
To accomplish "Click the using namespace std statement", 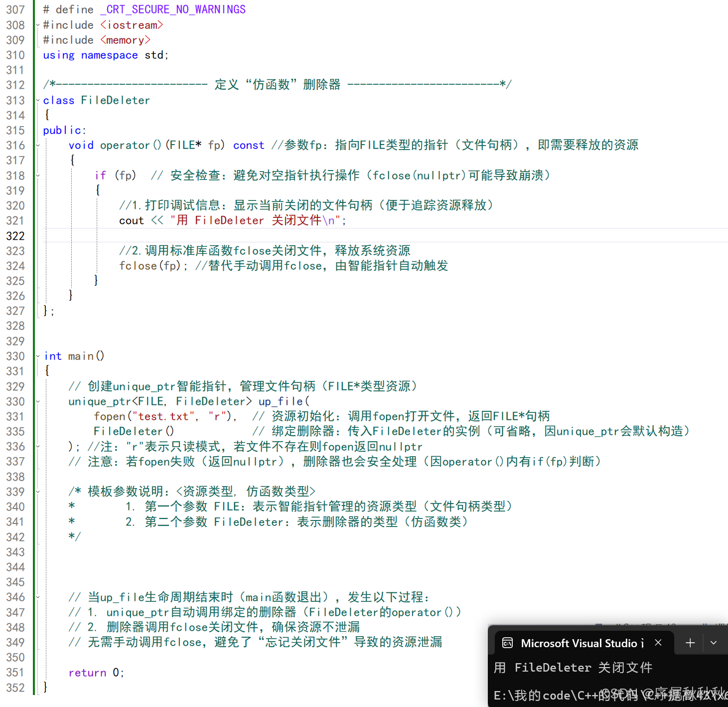I will pos(105,55).
